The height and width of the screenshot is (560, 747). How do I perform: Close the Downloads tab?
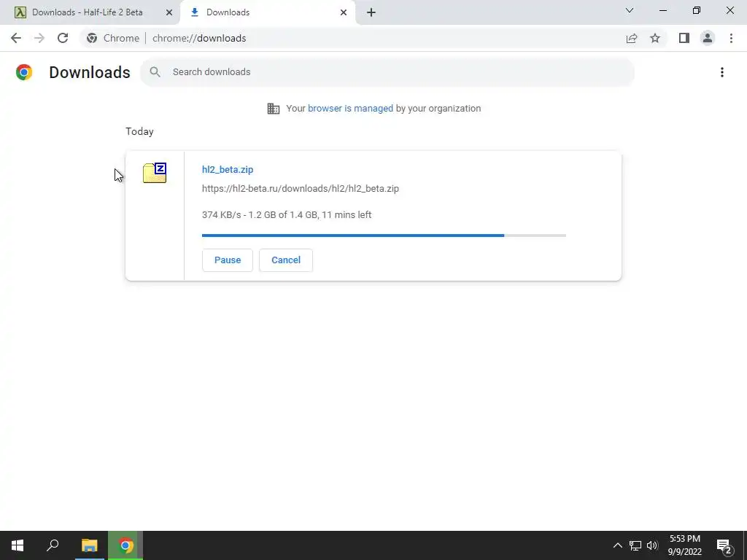[x=344, y=12]
